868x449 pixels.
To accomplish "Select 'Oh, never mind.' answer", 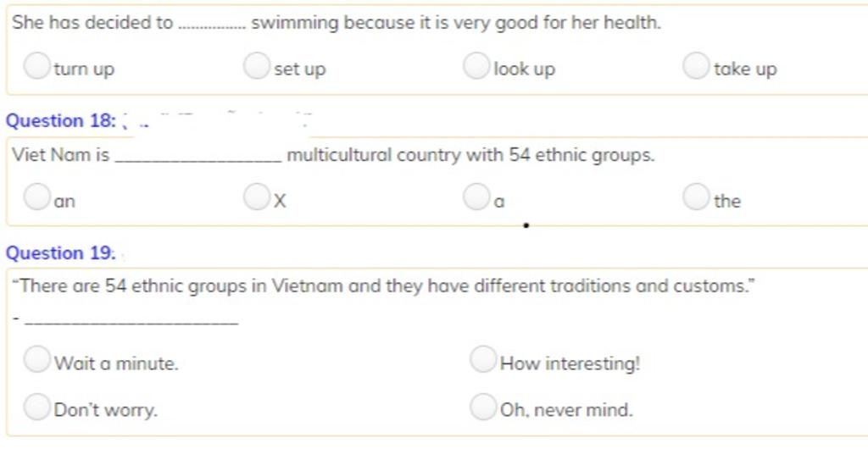I will point(482,407).
